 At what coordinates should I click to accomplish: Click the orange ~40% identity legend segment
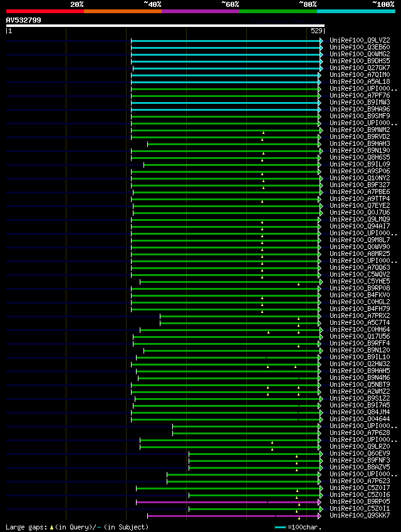click(x=123, y=11)
